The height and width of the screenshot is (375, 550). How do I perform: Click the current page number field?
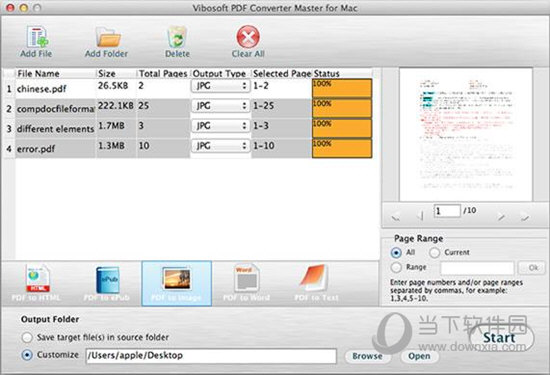(447, 211)
